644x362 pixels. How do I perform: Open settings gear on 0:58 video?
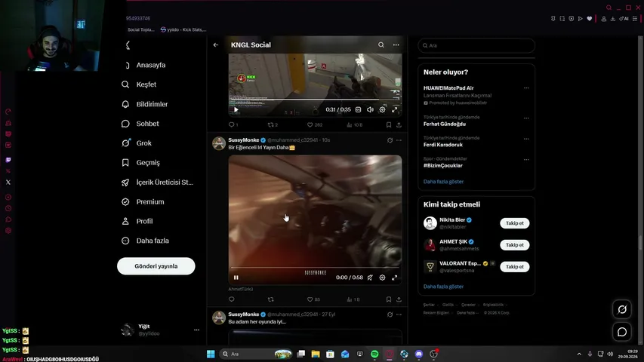point(382,278)
